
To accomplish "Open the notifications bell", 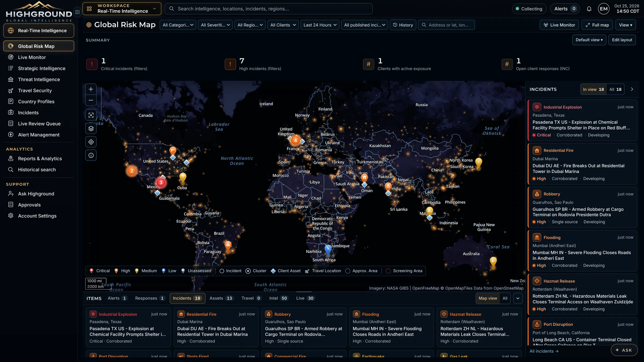I will pos(589,9).
